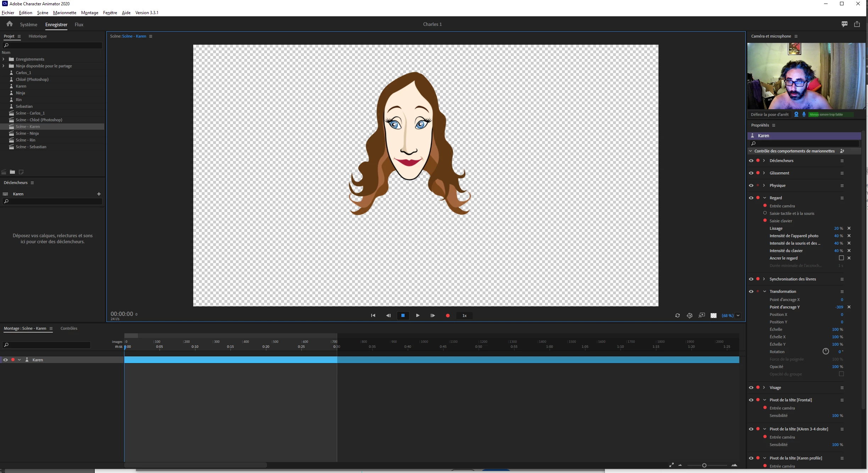Switch to the Flux workspace tab

(79, 24)
